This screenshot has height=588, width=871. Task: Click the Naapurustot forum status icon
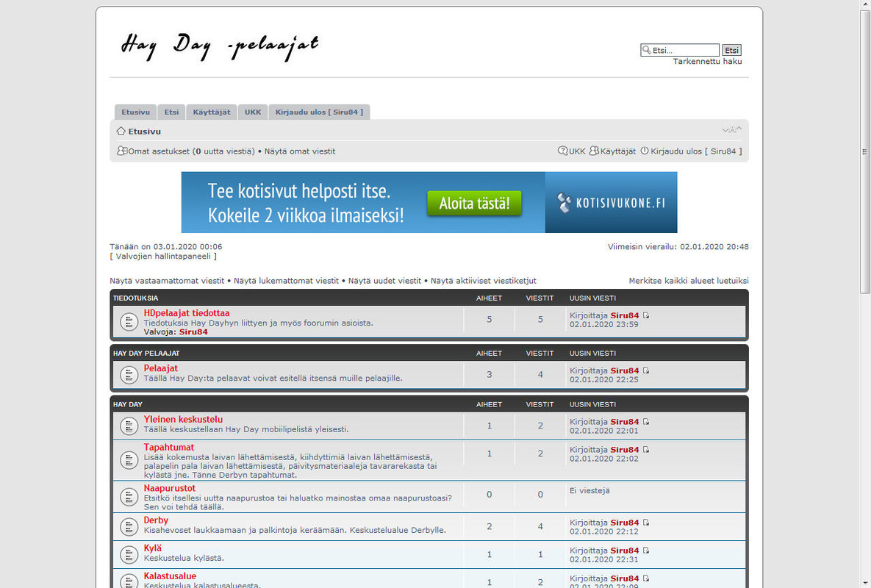pyautogui.click(x=129, y=497)
